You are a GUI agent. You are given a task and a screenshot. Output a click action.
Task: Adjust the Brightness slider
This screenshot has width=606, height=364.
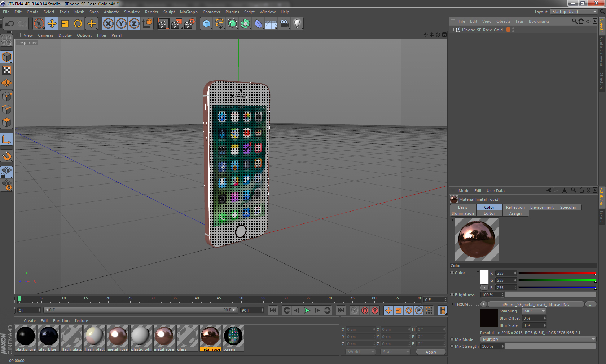click(x=550, y=295)
